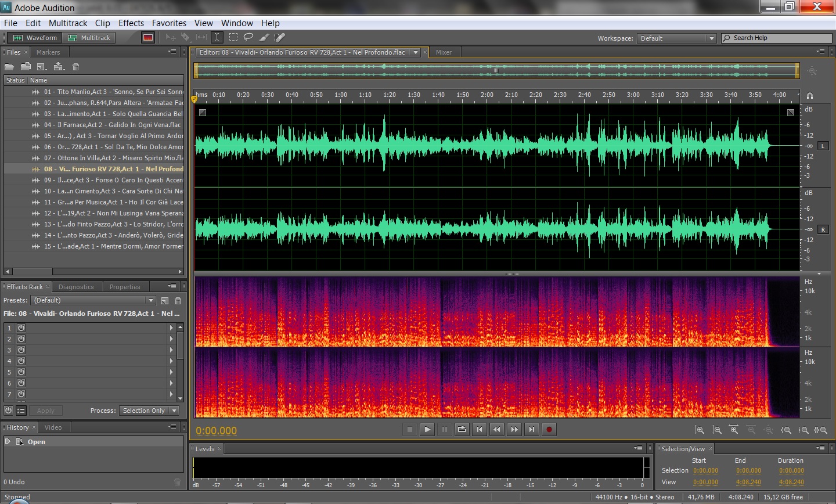Open the Effects menu

(131, 23)
